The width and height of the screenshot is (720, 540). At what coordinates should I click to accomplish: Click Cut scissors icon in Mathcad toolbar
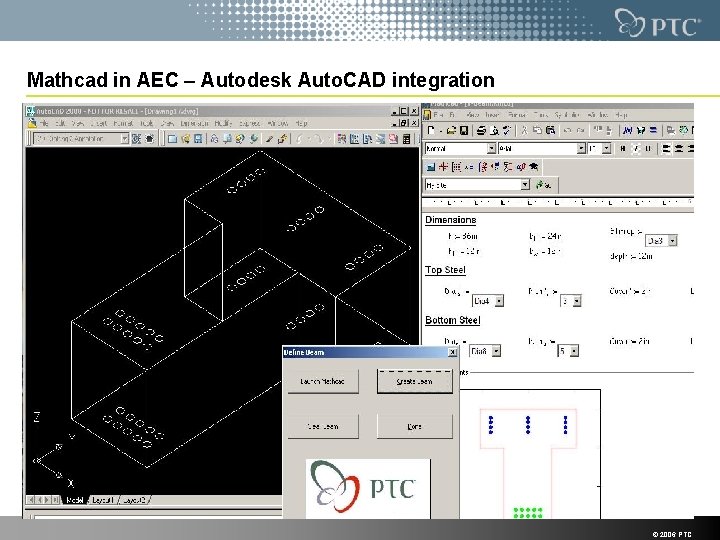[524, 130]
